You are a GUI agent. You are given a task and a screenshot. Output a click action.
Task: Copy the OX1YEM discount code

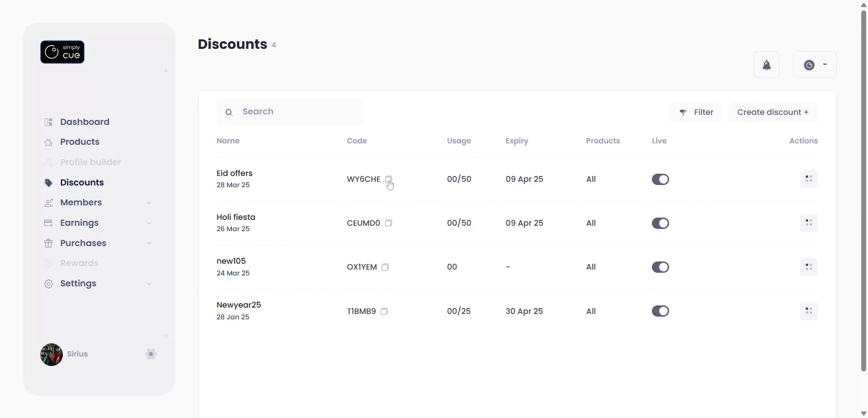(x=385, y=267)
